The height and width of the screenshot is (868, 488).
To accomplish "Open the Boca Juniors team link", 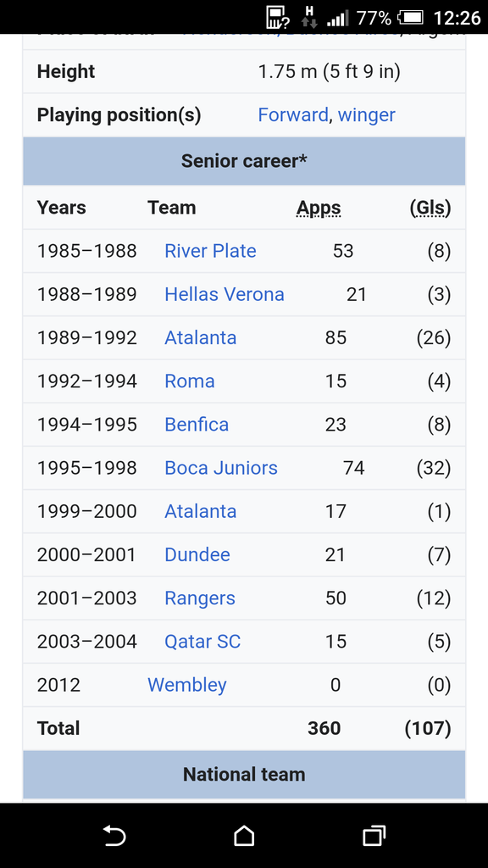I will (221, 468).
